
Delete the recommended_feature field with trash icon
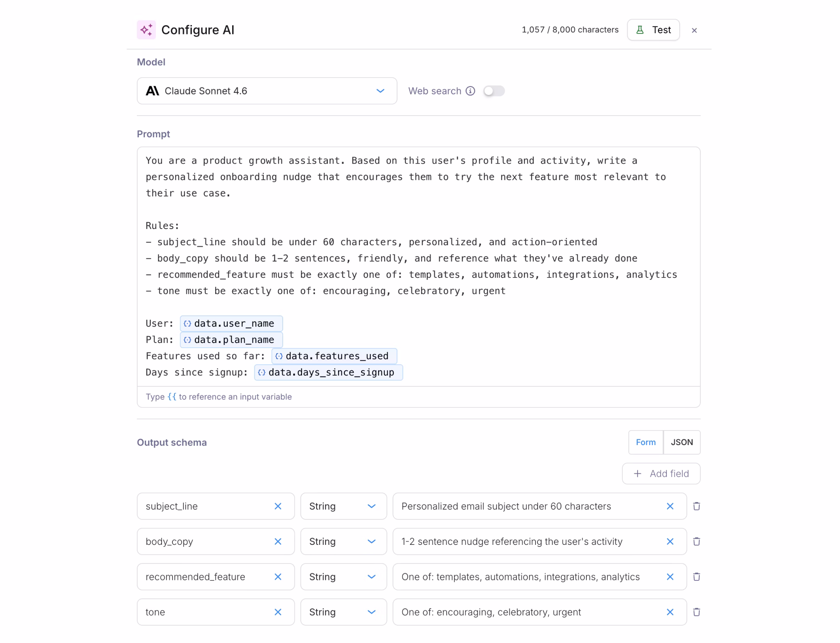coord(697,577)
